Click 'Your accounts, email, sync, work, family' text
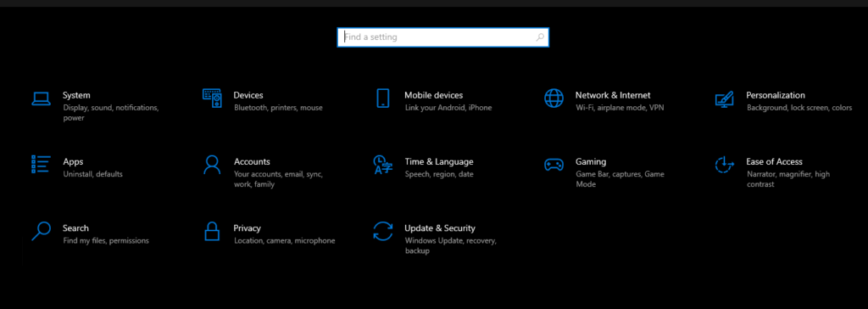This screenshot has width=868, height=309. point(278,179)
